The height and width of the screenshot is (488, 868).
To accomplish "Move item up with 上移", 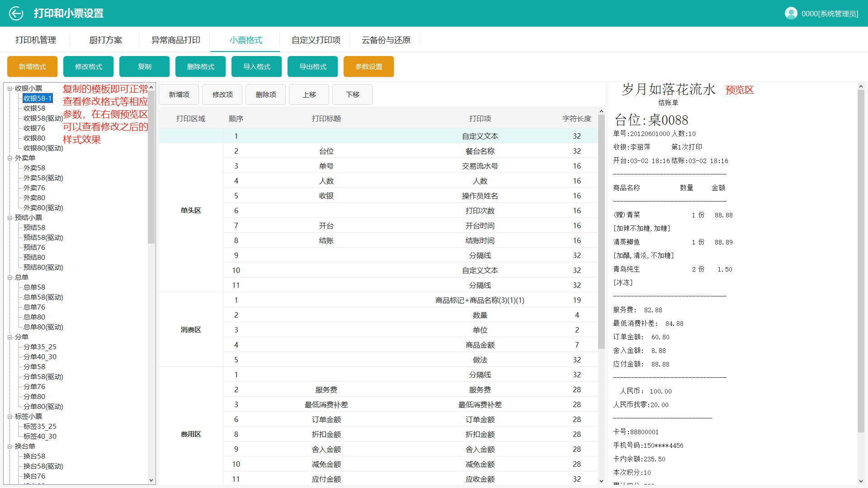I will tap(309, 94).
